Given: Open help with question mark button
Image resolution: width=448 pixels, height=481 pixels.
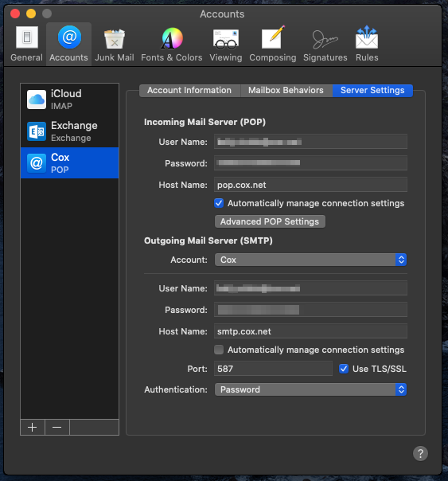Looking at the screenshot, I should [420, 453].
